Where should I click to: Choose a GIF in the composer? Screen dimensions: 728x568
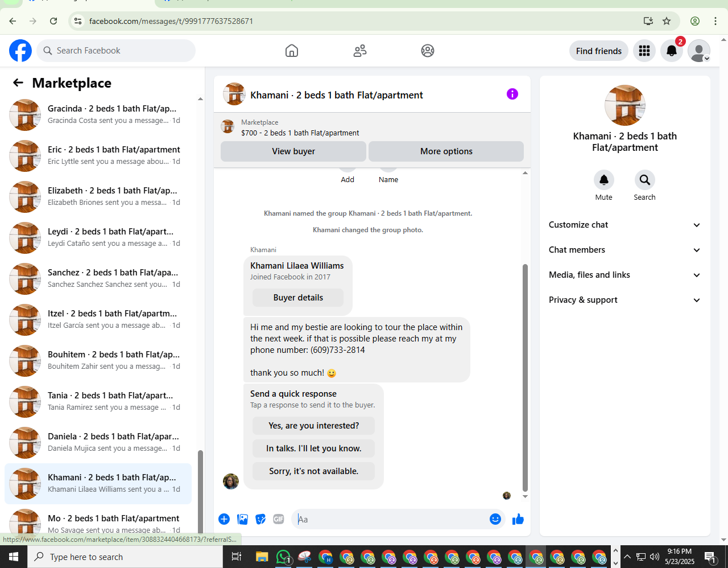[x=279, y=519]
